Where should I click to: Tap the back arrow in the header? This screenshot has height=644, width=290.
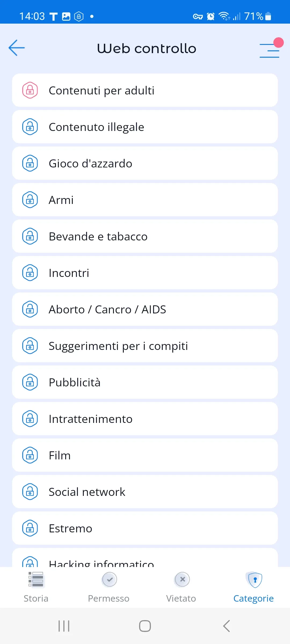17,48
